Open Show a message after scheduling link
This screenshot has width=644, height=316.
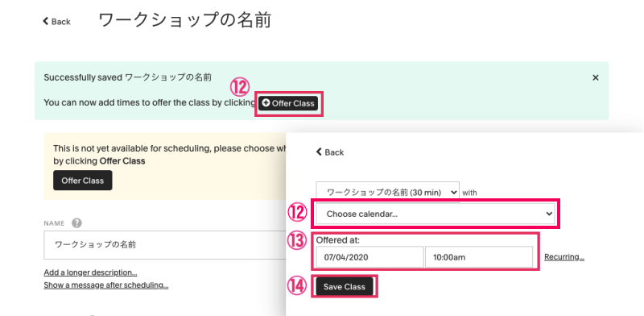coord(106,285)
